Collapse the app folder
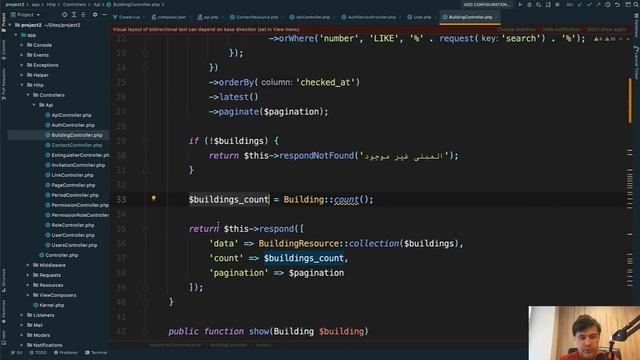640x360 pixels. (16, 35)
